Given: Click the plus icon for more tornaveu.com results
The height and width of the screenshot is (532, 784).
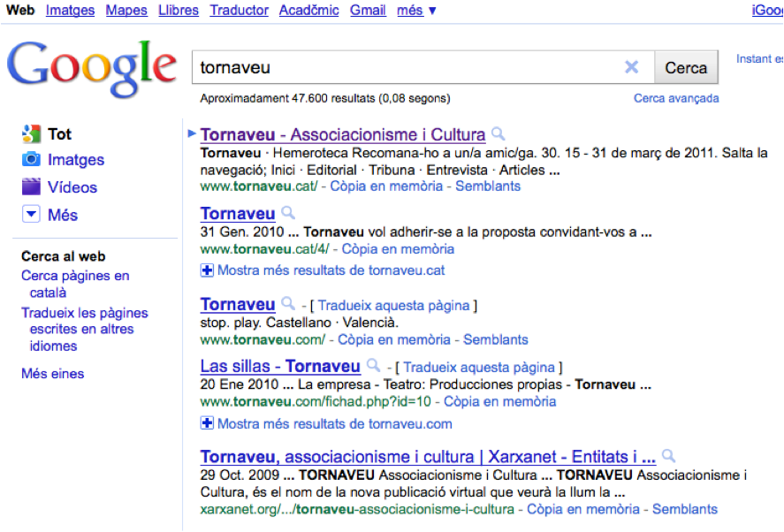Looking at the screenshot, I should pos(205,424).
